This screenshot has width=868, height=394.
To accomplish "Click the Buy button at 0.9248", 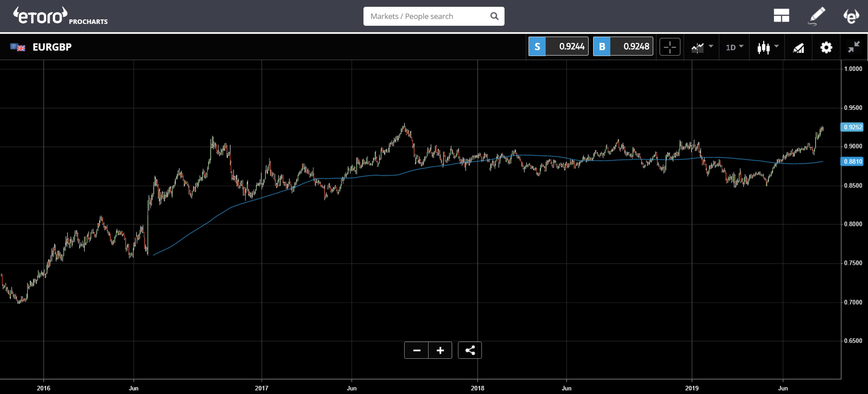I will pyautogui.click(x=623, y=47).
